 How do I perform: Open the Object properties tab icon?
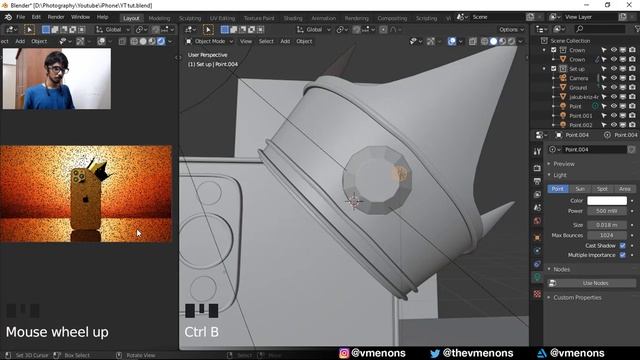pyautogui.click(x=537, y=237)
